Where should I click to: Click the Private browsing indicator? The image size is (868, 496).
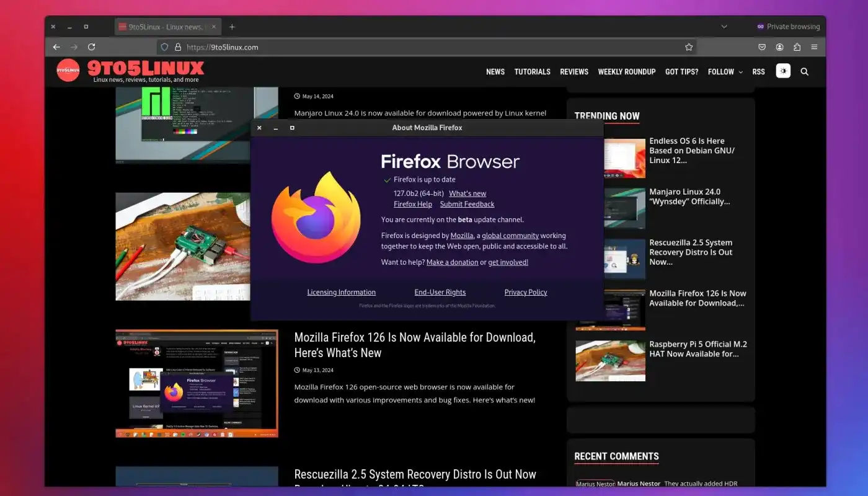click(x=788, y=27)
